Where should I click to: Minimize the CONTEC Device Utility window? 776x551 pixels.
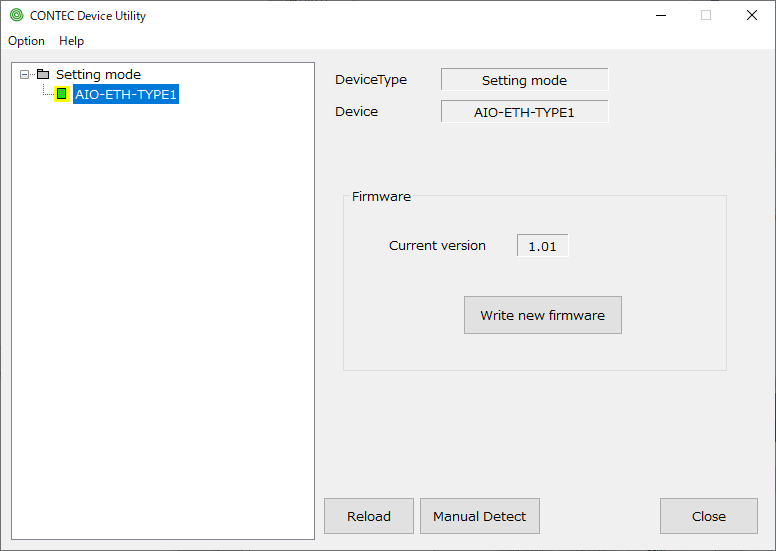tap(660, 15)
